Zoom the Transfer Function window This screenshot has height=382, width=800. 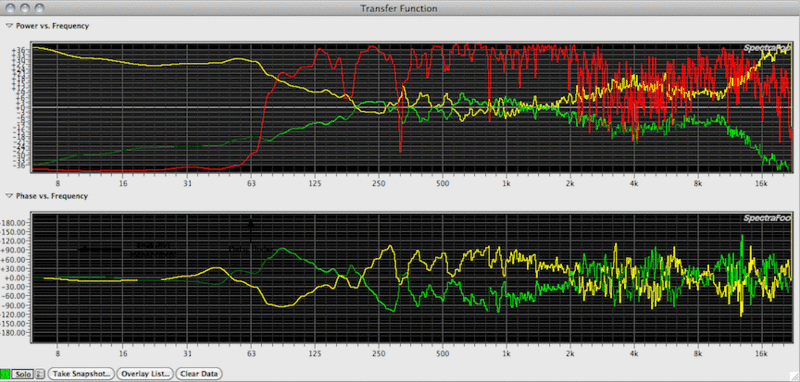coord(39,8)
